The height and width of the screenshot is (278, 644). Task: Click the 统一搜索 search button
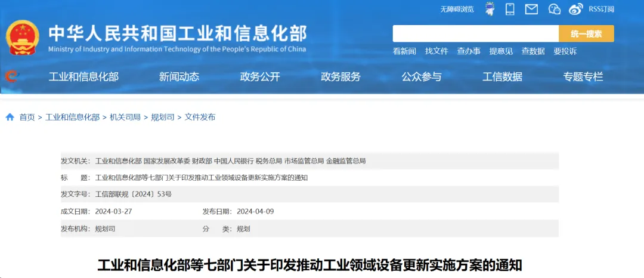[x=587, y=33]
